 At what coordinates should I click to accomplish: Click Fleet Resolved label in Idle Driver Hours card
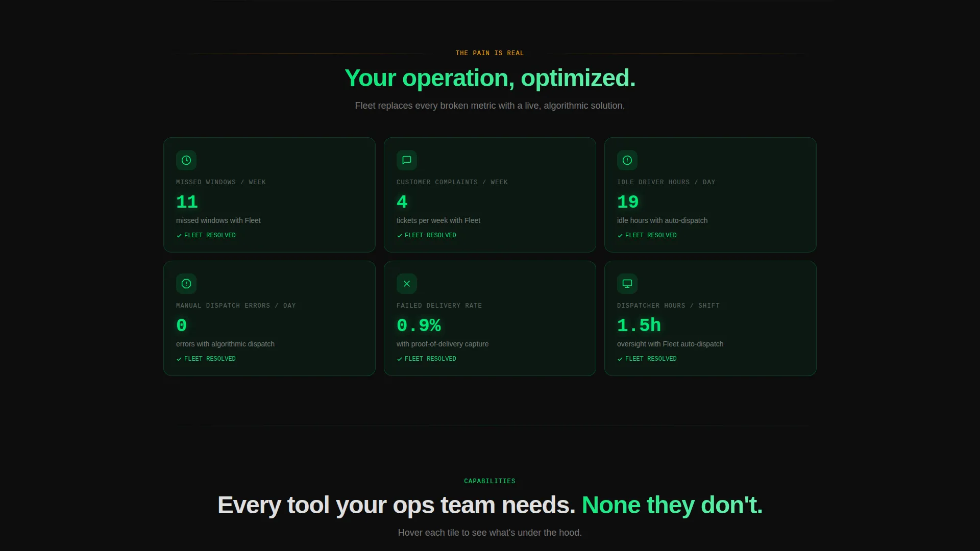pos(651,235)
